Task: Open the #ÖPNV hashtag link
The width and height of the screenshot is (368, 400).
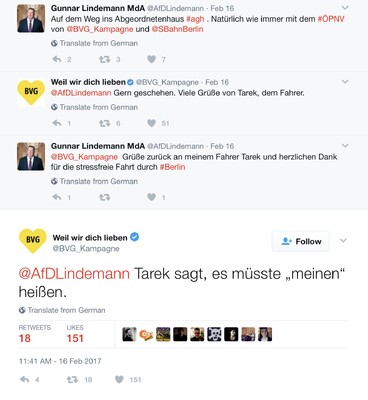Action: [x=331, y=19]
